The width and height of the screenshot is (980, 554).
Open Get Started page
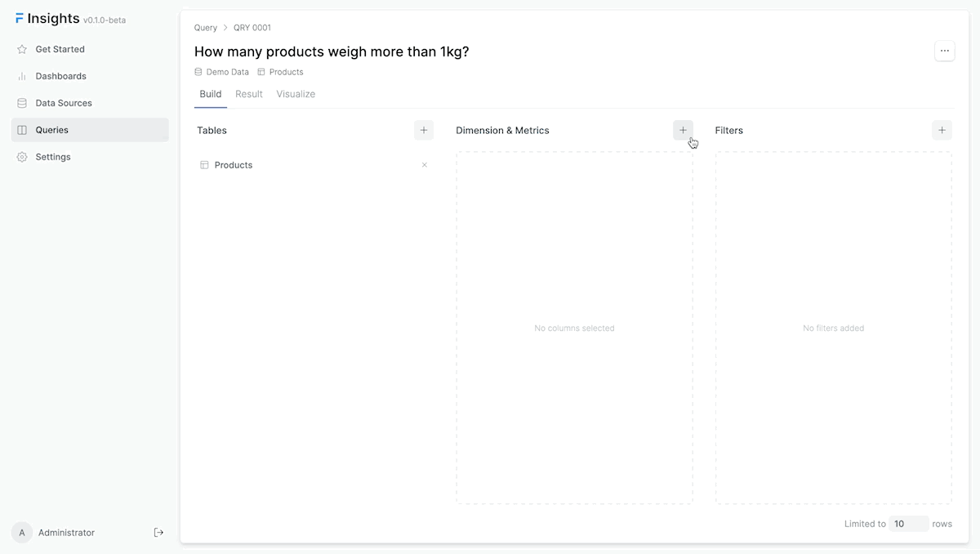[x=60, y=49]
